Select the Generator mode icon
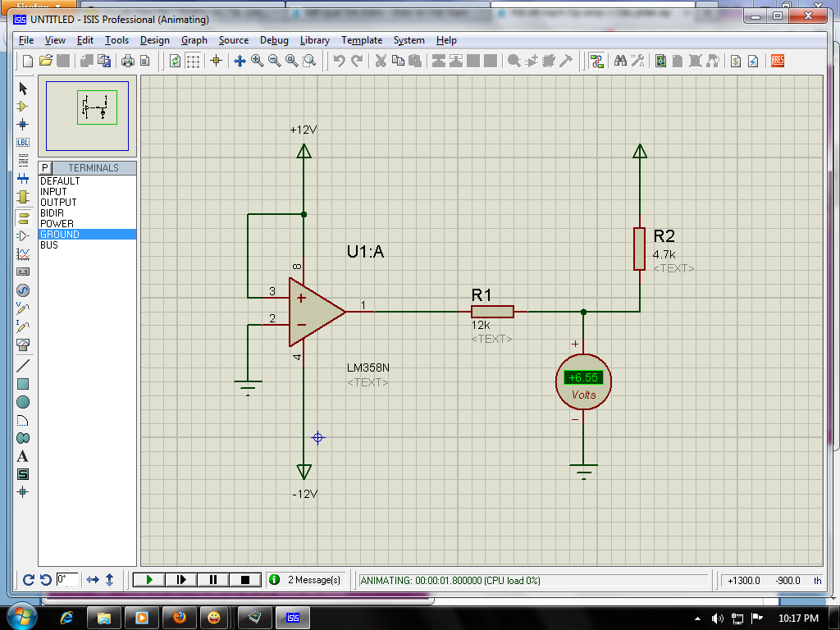Viewport: 840px width, 630px height. click(x=23, y=290)
